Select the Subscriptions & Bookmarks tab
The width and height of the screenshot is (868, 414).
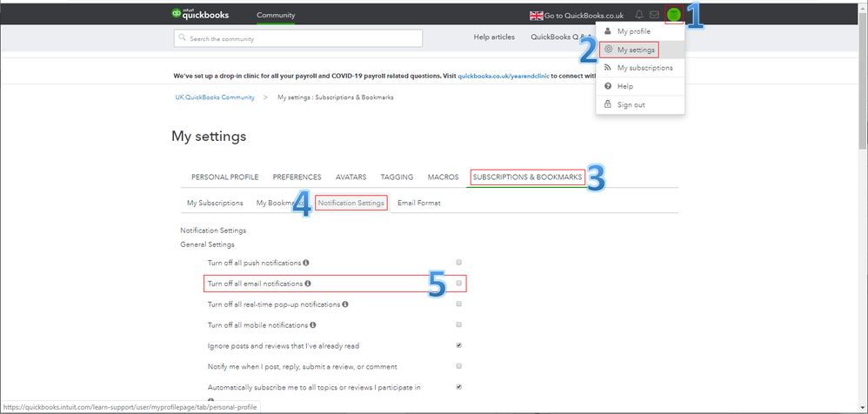[527, 177]
